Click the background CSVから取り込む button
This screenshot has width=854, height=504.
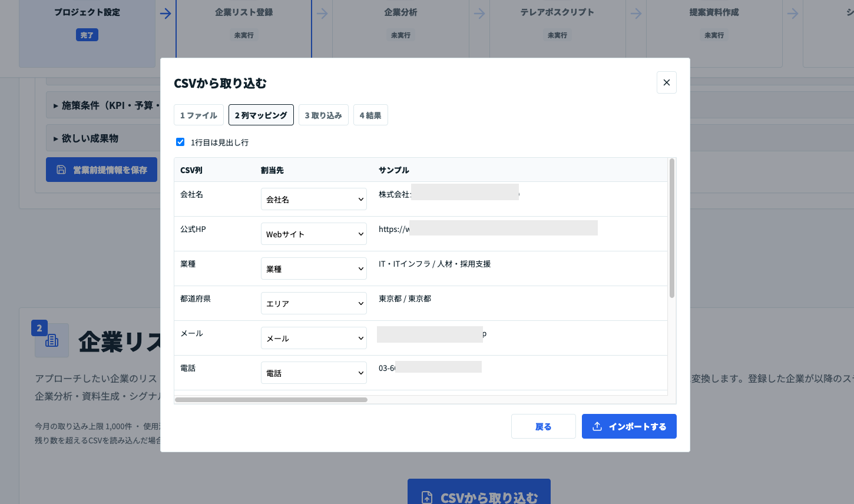479,492
